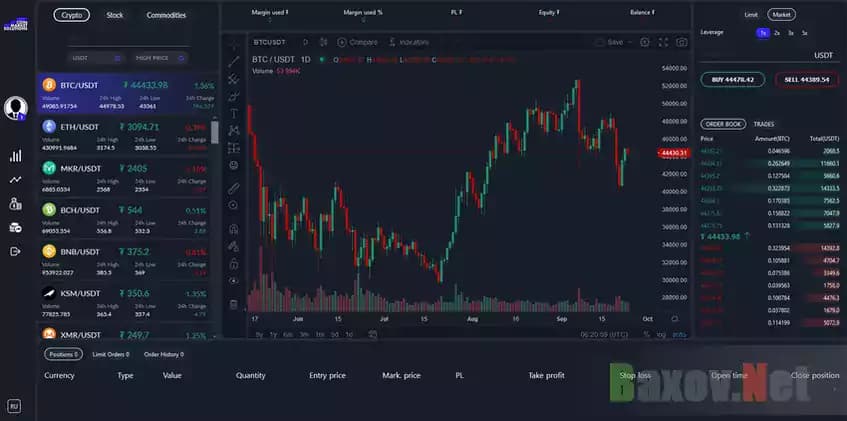Viewport: 847px width, 421px height.
Task: Open the HIGH PRICE sort dropdown
Action: tap(160, 58)
